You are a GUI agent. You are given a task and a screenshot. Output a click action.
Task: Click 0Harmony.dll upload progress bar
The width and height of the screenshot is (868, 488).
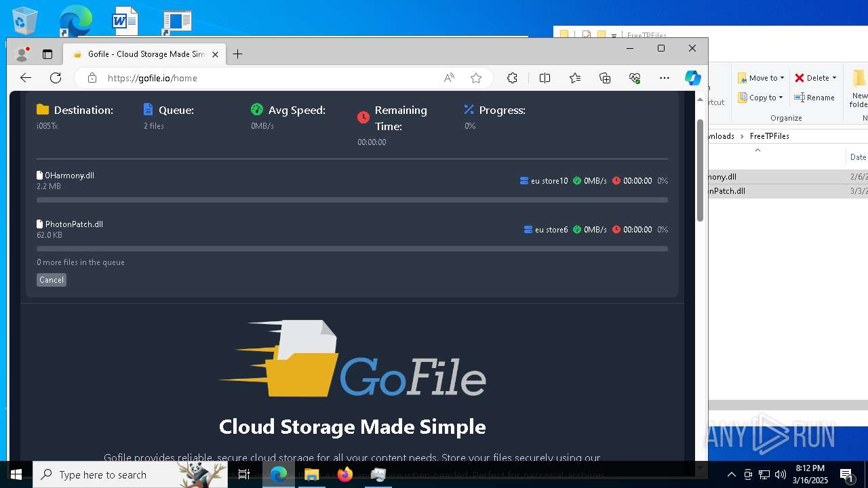(352, 200)
